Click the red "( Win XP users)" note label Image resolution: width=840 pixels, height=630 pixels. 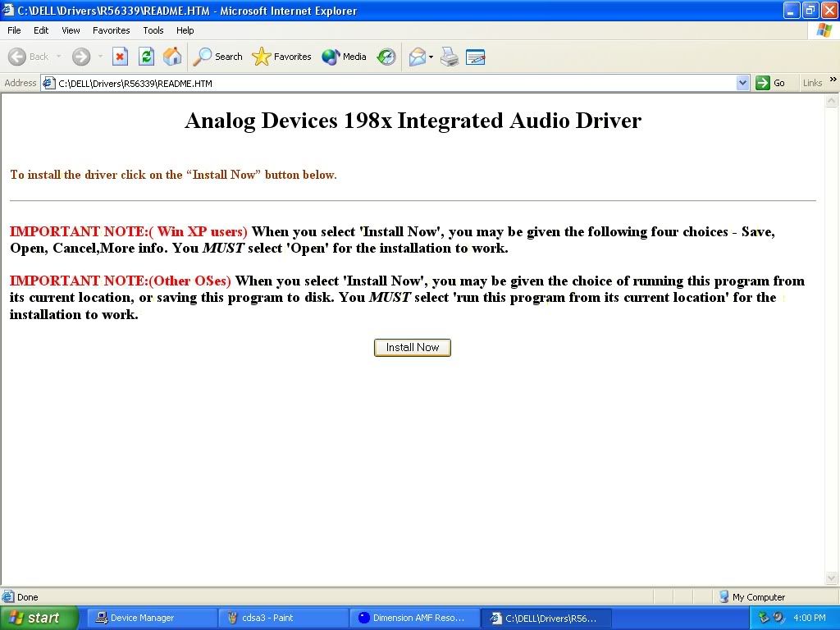(198, 231)
